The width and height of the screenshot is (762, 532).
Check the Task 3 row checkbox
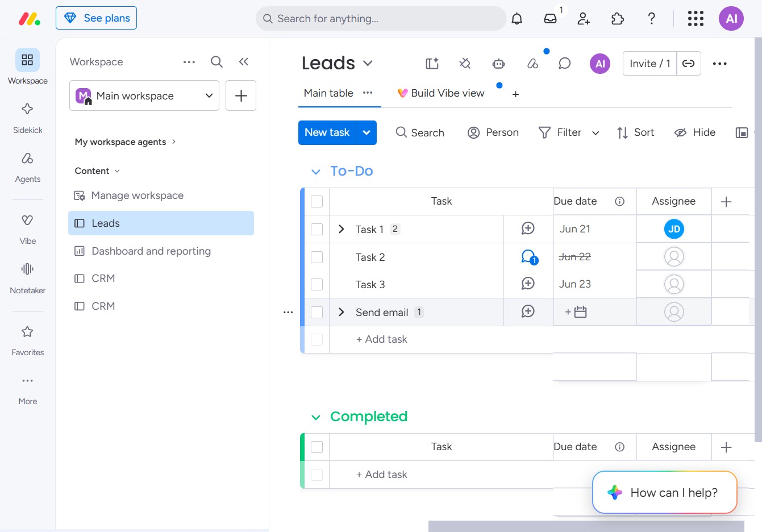coord(317,284)
